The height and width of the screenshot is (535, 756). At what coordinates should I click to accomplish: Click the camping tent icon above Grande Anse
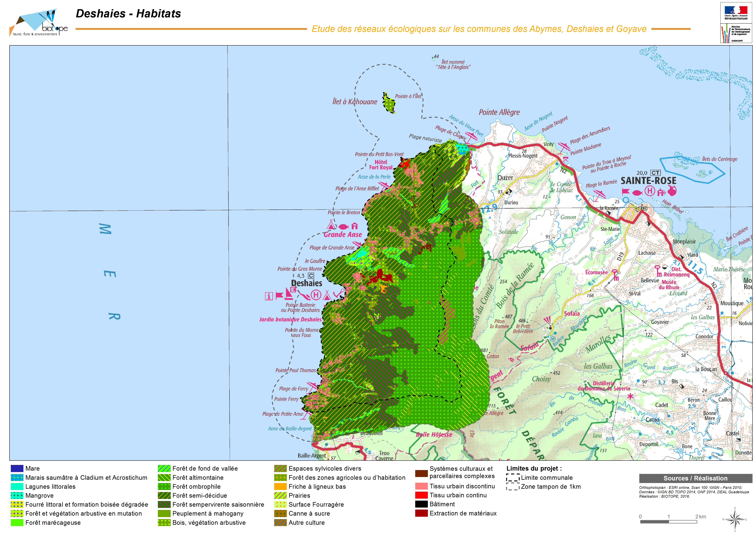[x=331, y=226]
